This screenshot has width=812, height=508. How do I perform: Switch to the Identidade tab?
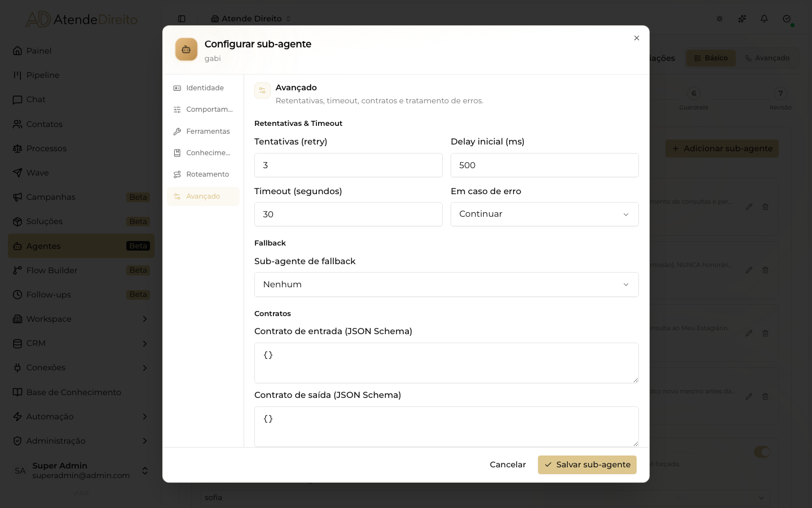[x=203, y=88]
